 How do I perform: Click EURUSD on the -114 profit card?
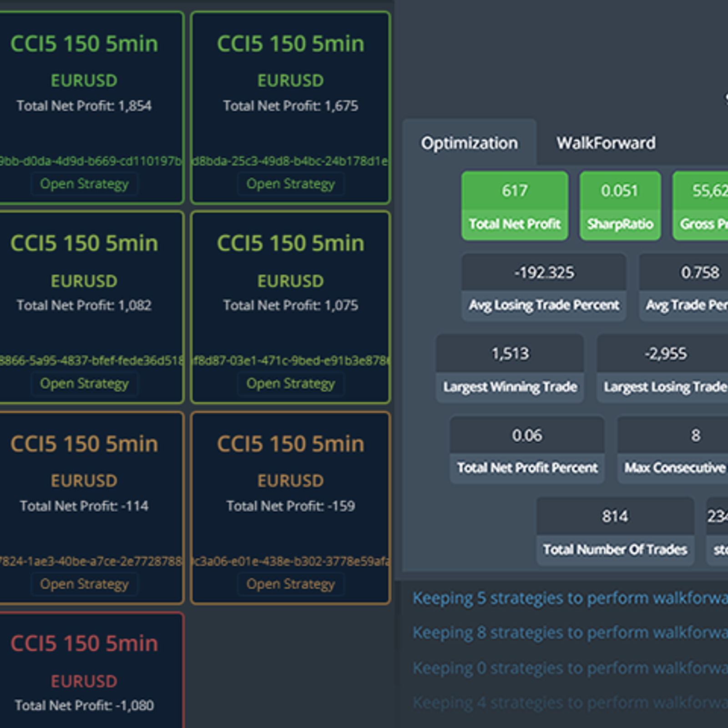click(x=84, y=481)
